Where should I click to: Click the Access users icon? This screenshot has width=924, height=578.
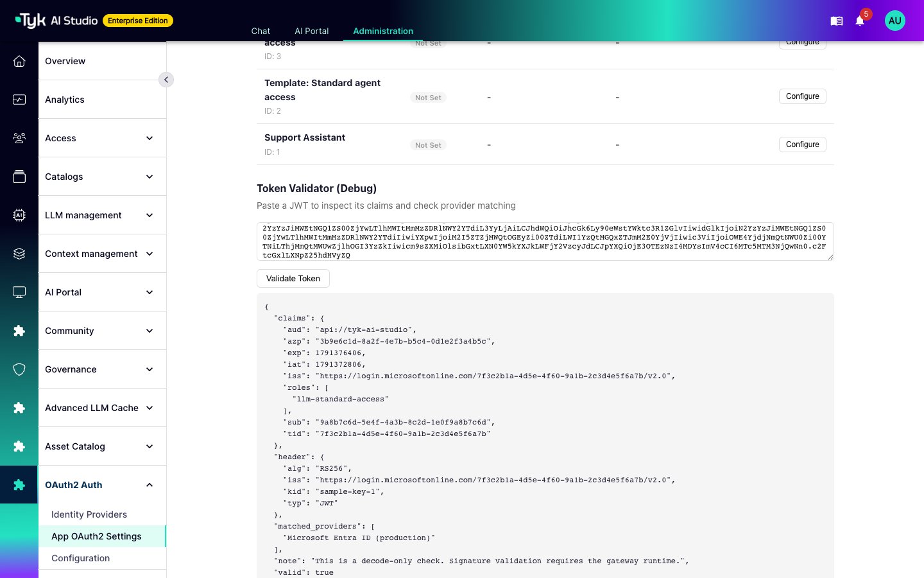coord(19,138)
